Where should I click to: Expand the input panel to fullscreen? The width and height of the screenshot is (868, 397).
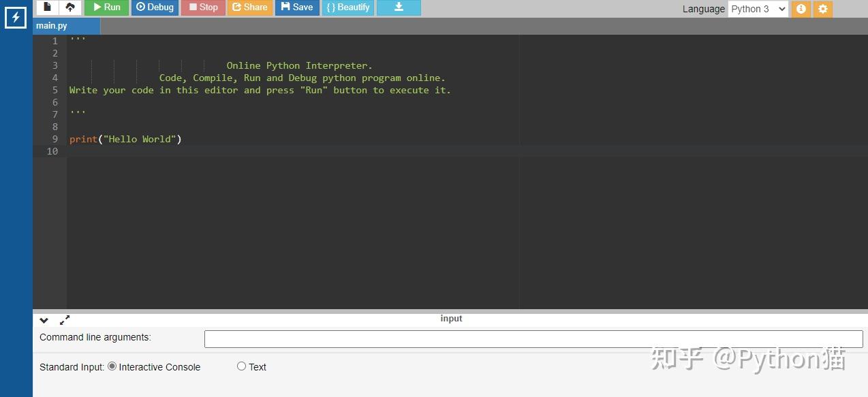[65, 319]
